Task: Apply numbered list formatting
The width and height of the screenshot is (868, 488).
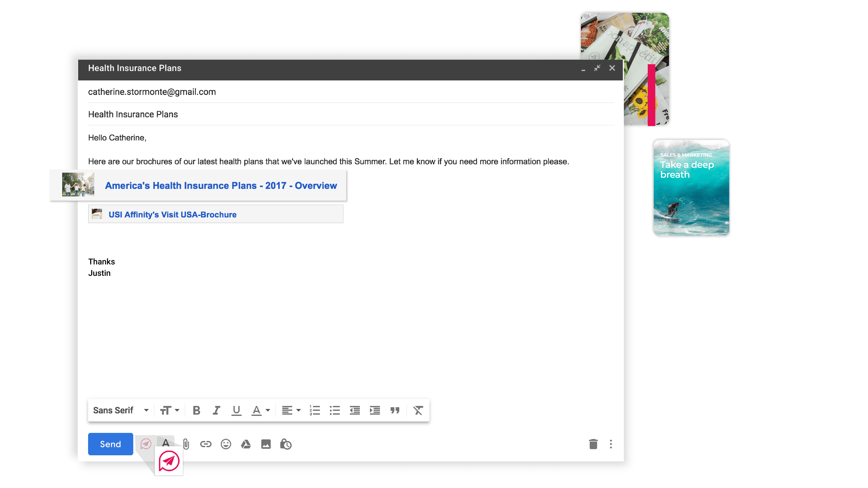Action: click(x=314, y=410)
